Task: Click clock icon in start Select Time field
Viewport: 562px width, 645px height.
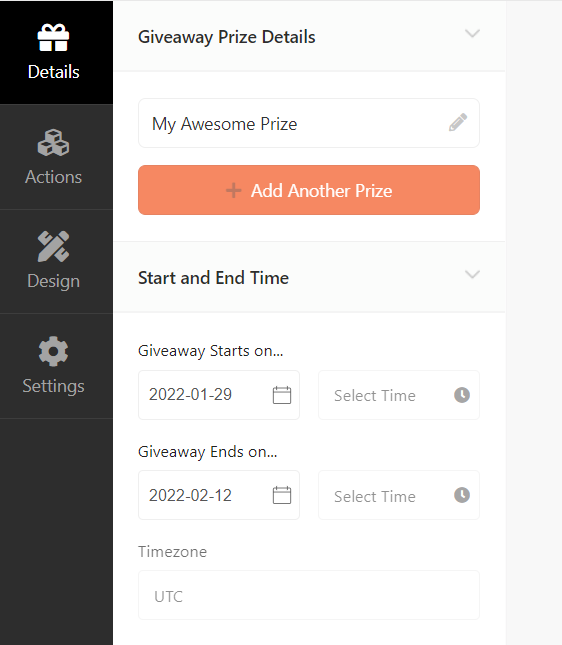Action: coord(462,395)
